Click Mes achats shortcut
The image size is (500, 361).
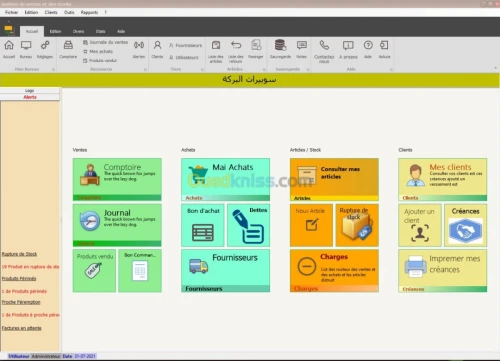[x=98, y=51]
